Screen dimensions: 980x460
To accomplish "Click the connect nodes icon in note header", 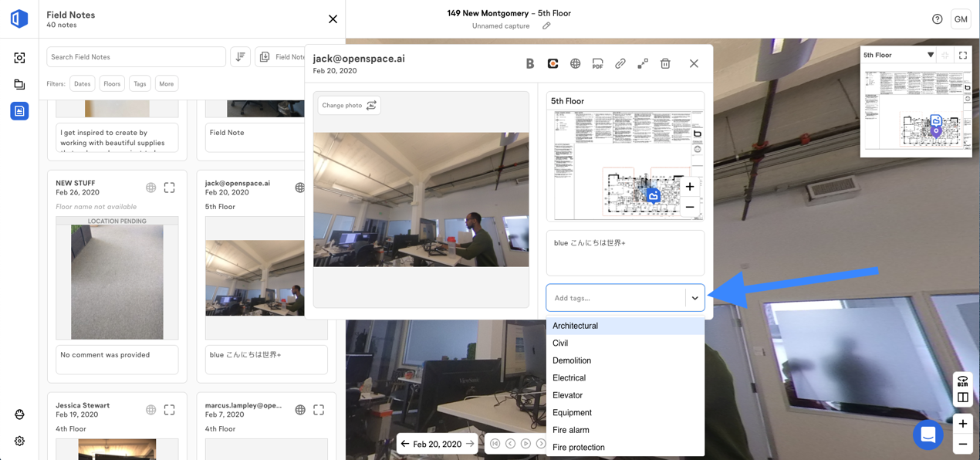I will coord(643,64).
